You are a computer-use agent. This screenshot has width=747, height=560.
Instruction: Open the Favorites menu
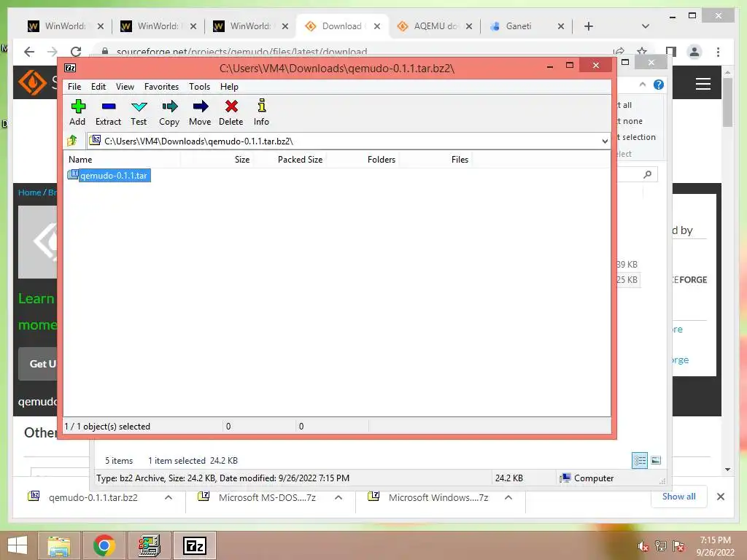(161, 87)
